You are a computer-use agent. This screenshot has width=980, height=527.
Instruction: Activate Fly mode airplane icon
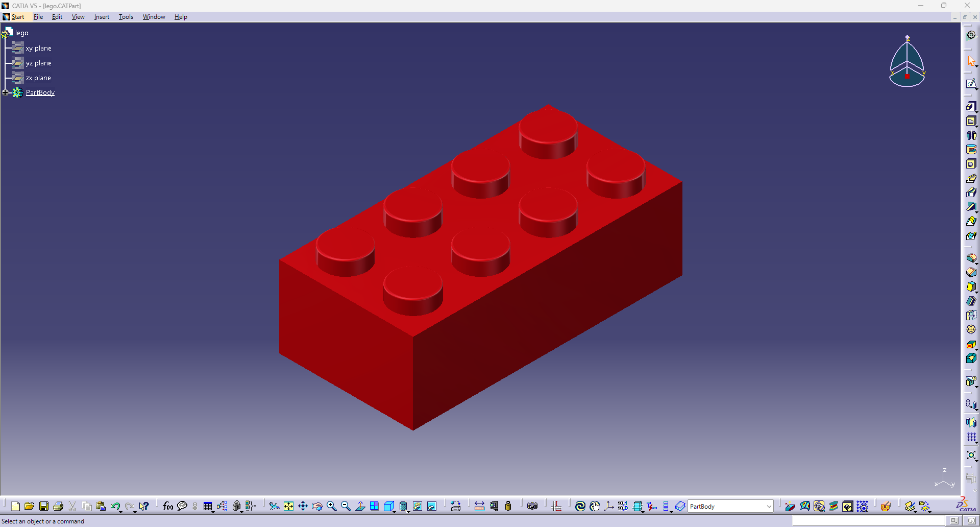274,506
